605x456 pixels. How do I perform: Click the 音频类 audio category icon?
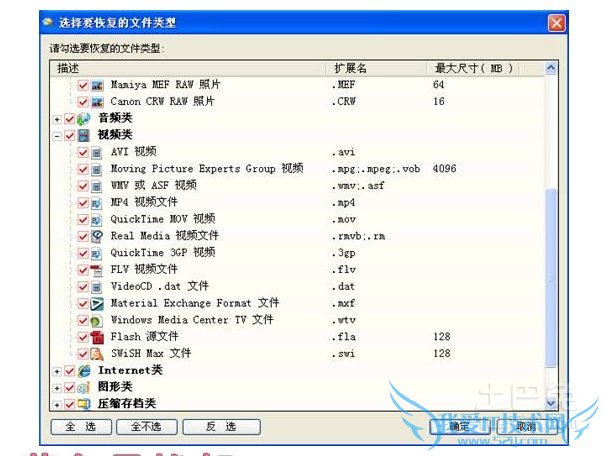pyautogui.click(x=83, y=119)
